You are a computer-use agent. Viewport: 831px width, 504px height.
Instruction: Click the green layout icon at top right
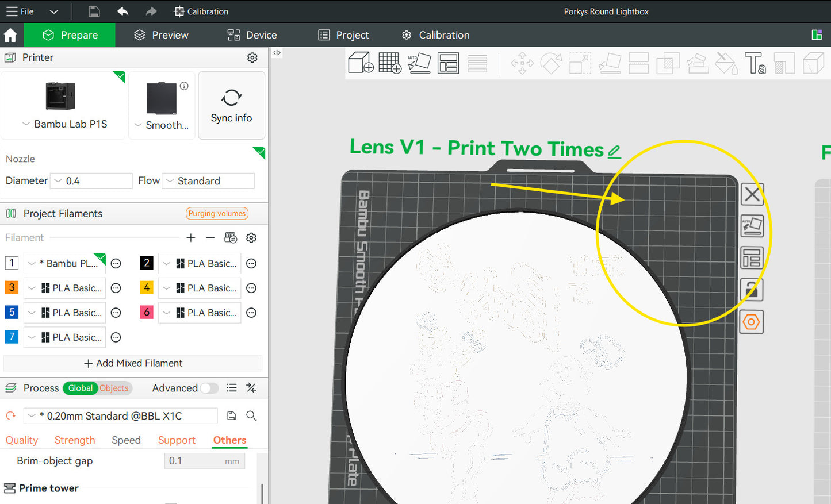pyautogui.click(x=817, y=35)
